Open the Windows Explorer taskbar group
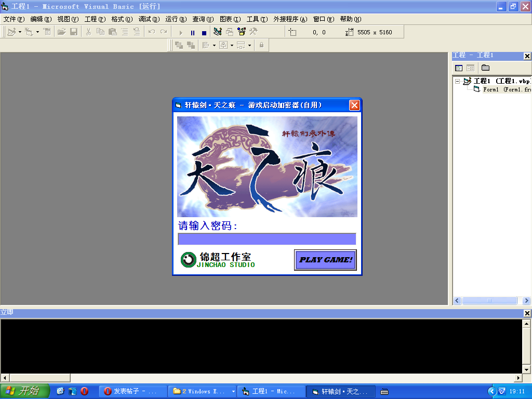Image resolution: width=532 pixels, height=399 pixels. [x=203, y=392]
